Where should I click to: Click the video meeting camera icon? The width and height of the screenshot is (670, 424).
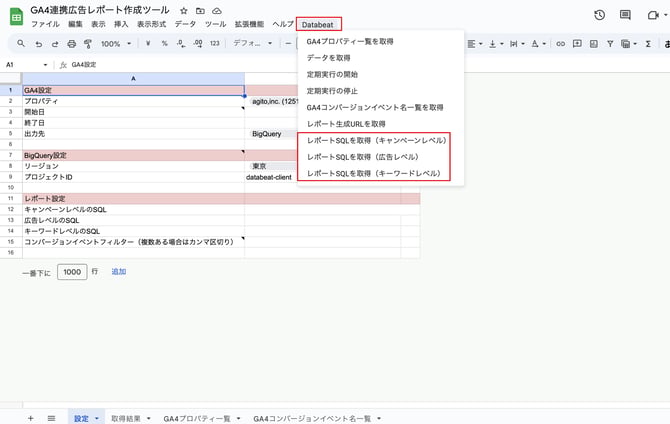tap(652, 15)
